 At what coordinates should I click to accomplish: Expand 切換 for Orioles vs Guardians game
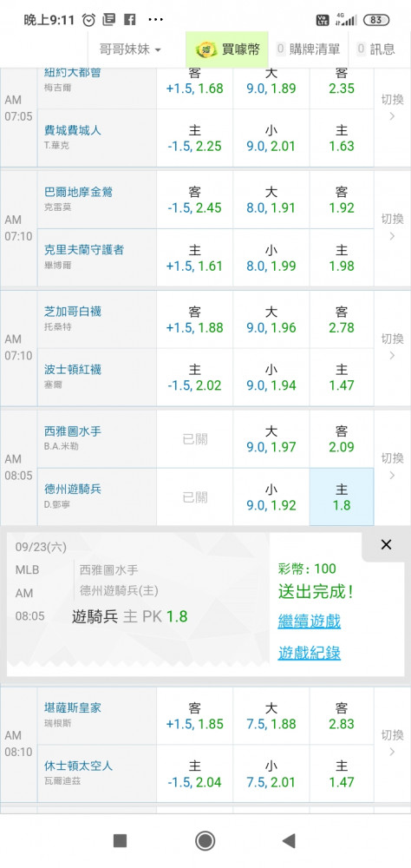tap(392, 227)
